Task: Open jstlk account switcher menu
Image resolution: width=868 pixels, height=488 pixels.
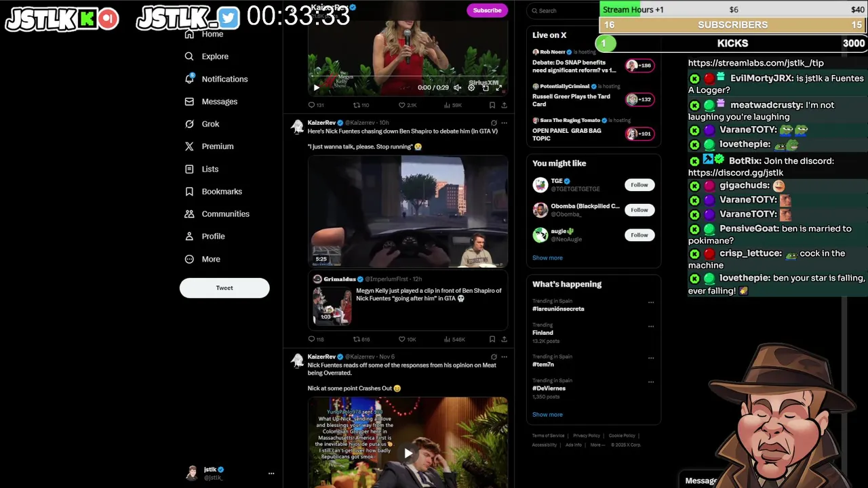Action: [x=271, y=473]
